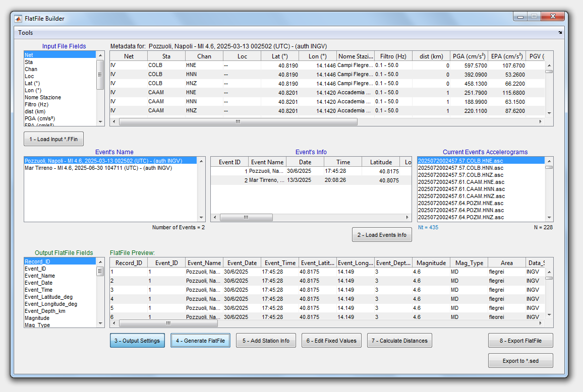
Task: Click the 2 - Load Events Info button
Action: pos(382,235)
